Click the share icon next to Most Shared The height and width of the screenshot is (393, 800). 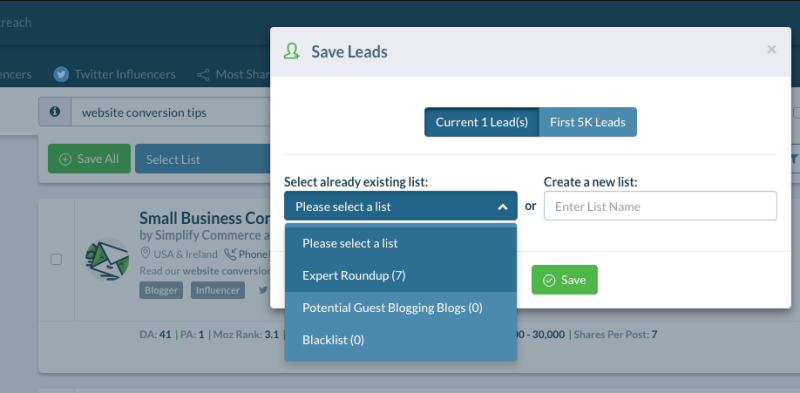click(x=203, y=75)
